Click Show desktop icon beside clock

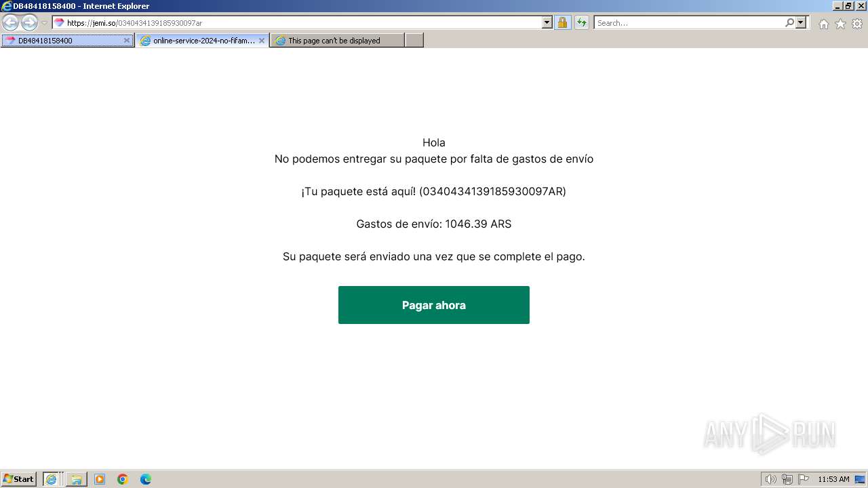tap(860, 479)
